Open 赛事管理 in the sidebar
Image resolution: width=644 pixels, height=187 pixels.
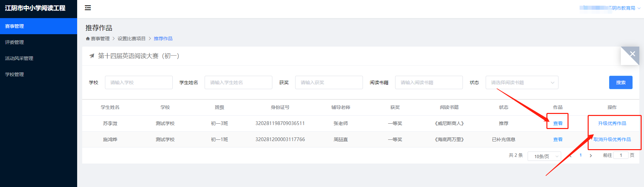[x=39, y=26]
